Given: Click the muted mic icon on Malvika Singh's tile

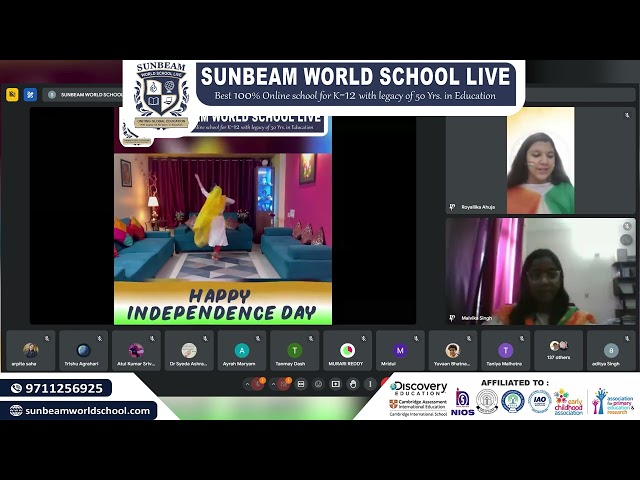Looking at the screenshot, I should (627, 226).
